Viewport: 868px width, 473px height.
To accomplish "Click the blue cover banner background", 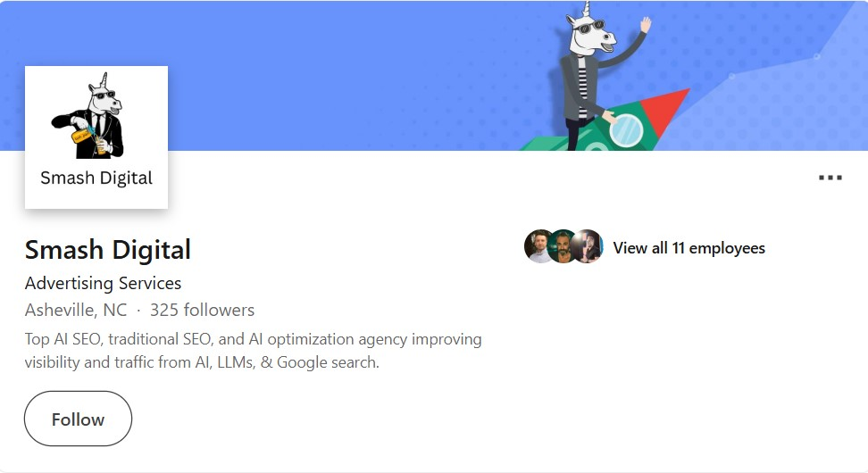I will pos(332,45).
